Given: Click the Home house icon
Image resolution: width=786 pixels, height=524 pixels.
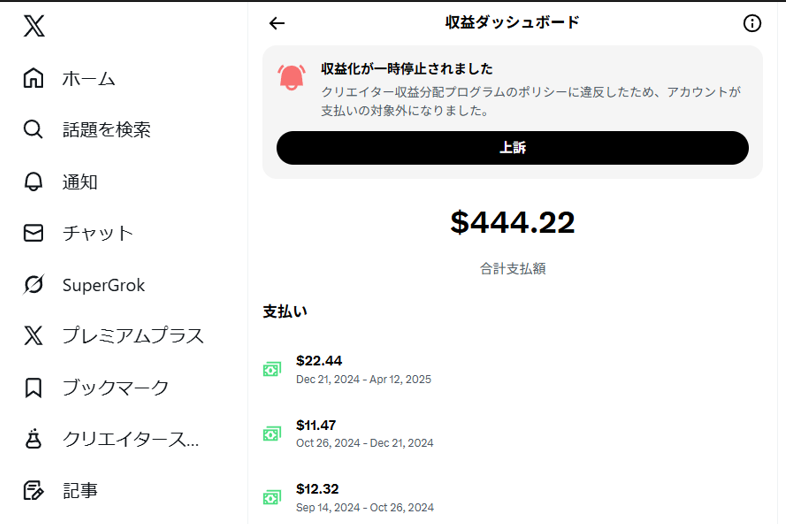Looking at the screenshot, I should [34, 78].
